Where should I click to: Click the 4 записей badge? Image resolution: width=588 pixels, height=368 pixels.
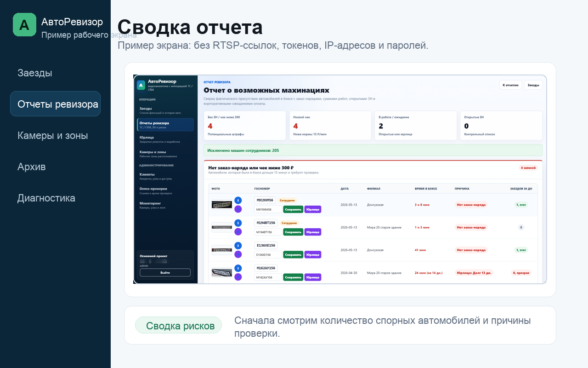pos(528,168)
